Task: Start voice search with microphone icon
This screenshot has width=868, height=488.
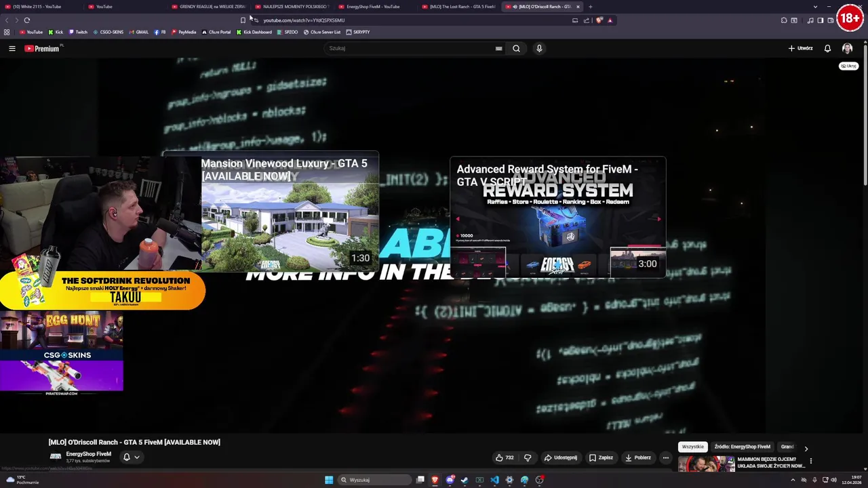Action: point(539,48)
